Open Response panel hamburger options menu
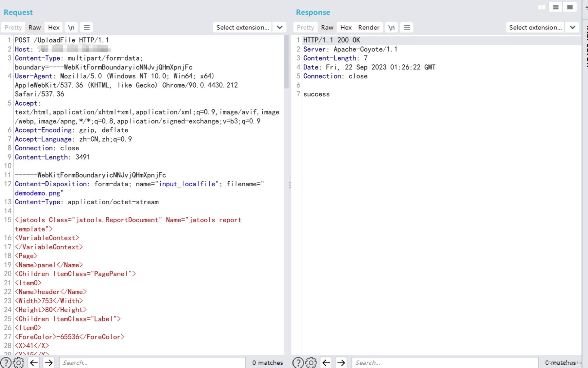 coord(407,27)
